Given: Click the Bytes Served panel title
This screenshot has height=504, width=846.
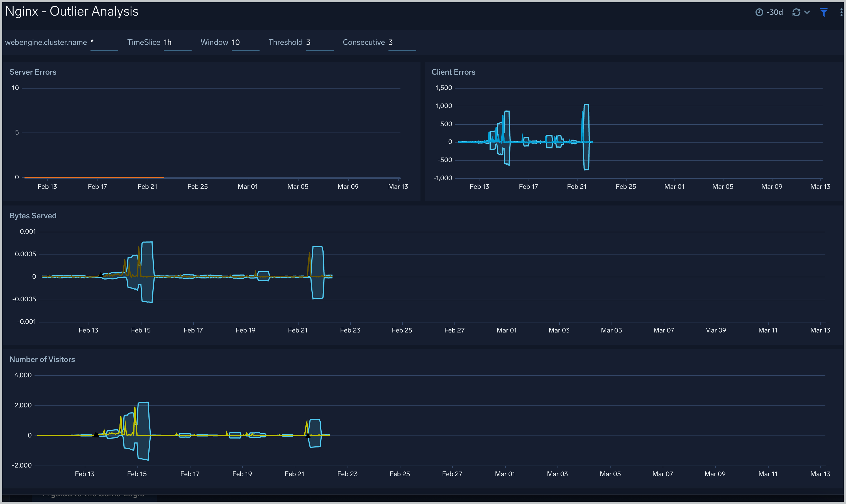Looking at the screenshot, I should (x=33, y=216).
